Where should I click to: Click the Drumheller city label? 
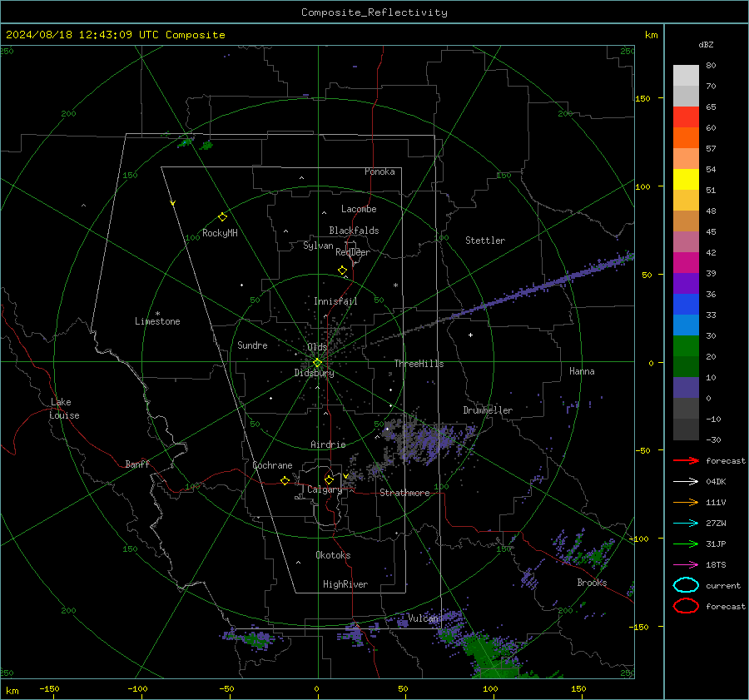click(x=488, y=410)
